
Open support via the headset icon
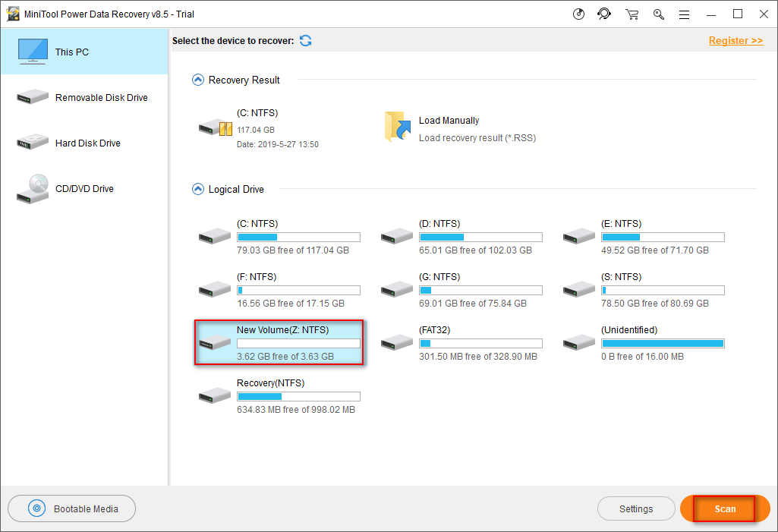click(x=604, y=14)
